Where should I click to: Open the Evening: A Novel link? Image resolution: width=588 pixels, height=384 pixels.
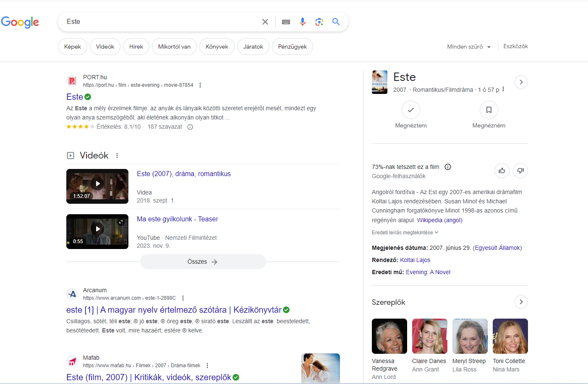(428, 272)
